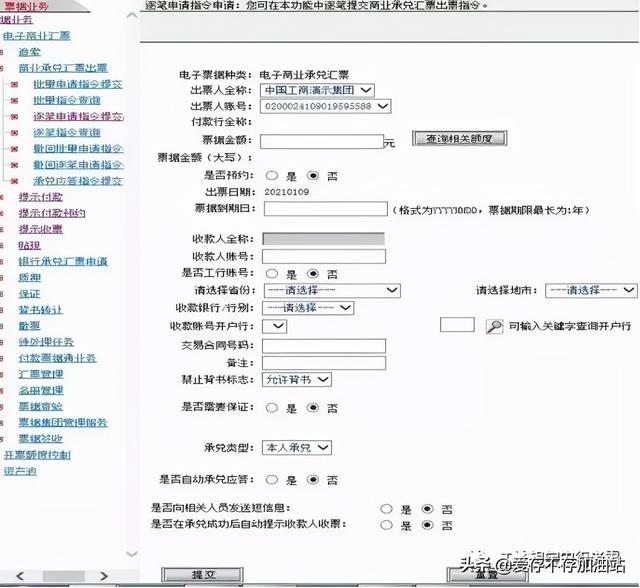Open the 出票人账号 dropdown

tap(325, 107)
